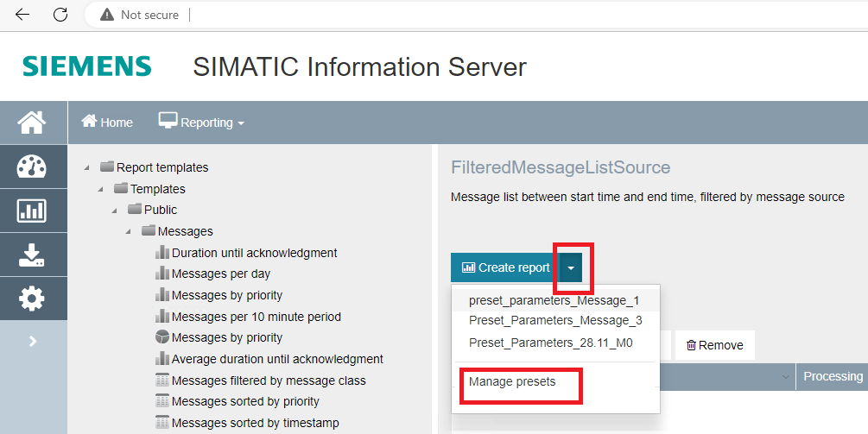The image size is (868, 434).
Task: Select preset_parameters_Message_1 preset
Action: [x=554, y=300]
